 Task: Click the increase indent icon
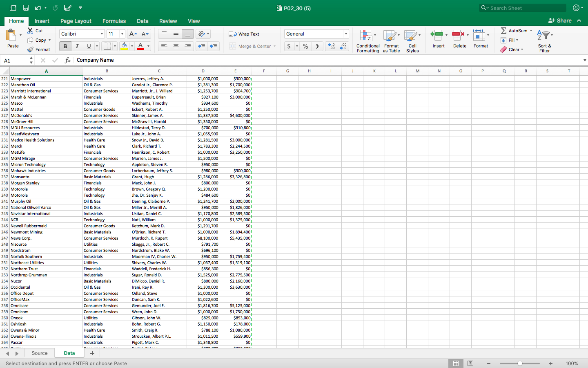pos(214,46)
